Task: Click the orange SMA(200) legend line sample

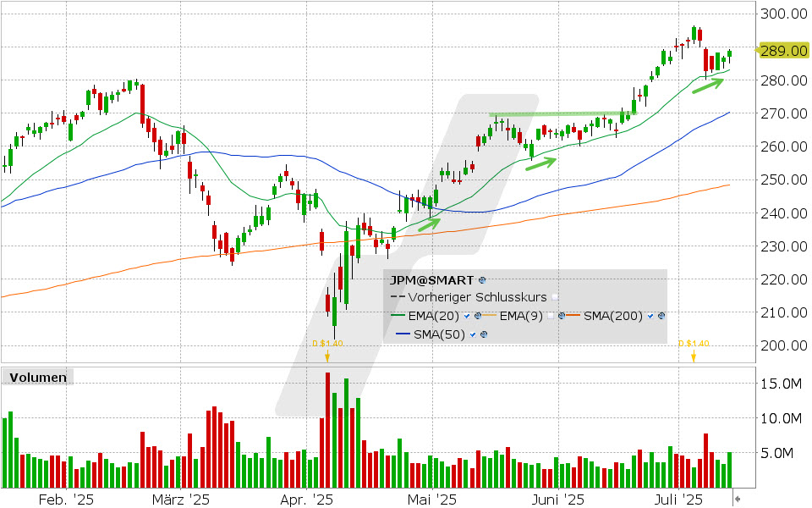Action: tap(573, 316)
